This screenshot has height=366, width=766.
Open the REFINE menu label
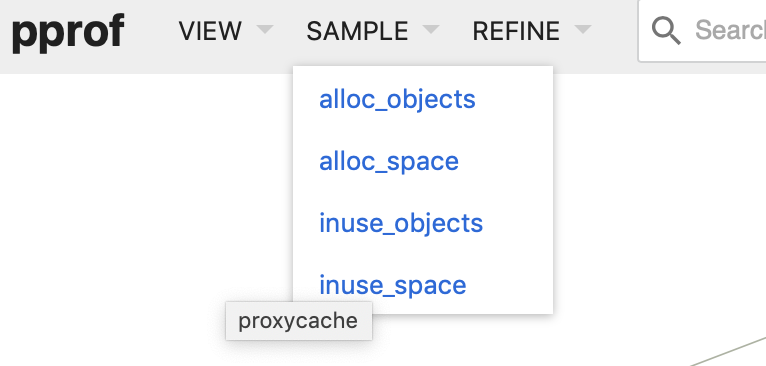click(516, 31)
